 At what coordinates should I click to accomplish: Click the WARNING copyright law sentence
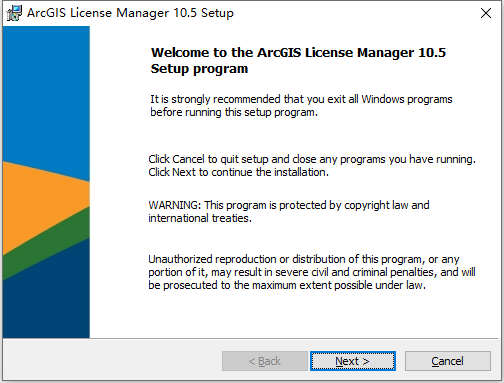tap(289, 205)
